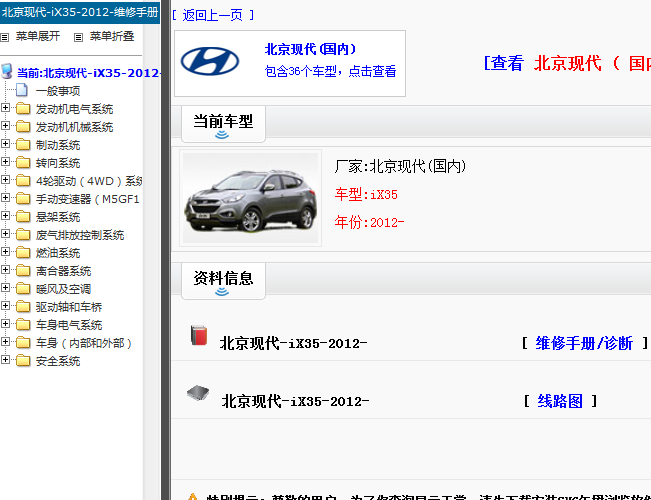
Task: Expand the 驱动轴和车桥 tree node
Action: (5, 306)
